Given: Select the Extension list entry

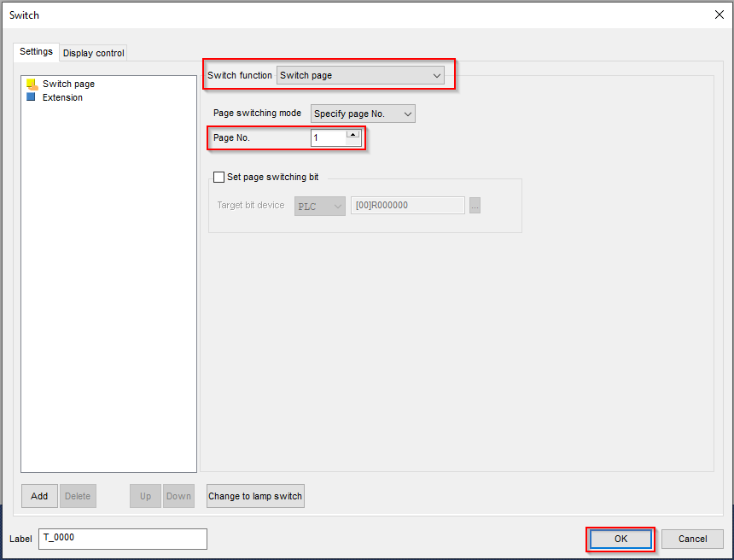Looking at the screenshot, I should [62, 97].
